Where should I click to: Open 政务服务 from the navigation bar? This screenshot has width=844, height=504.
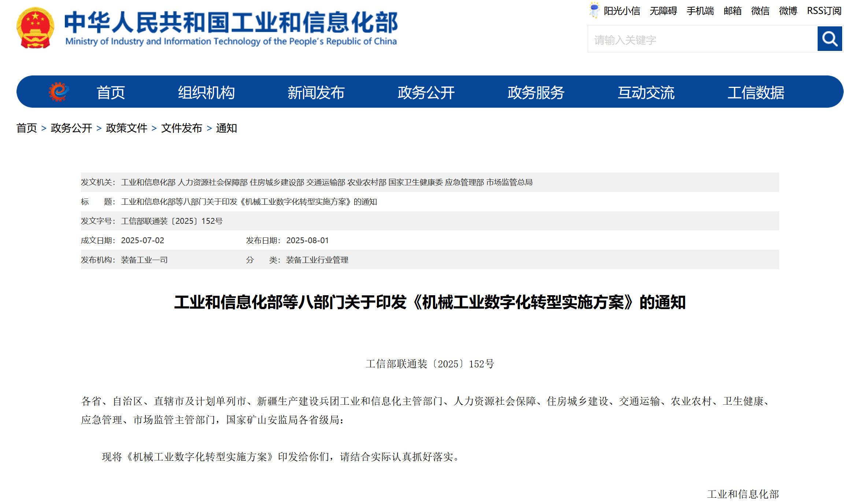click(536, 92)
